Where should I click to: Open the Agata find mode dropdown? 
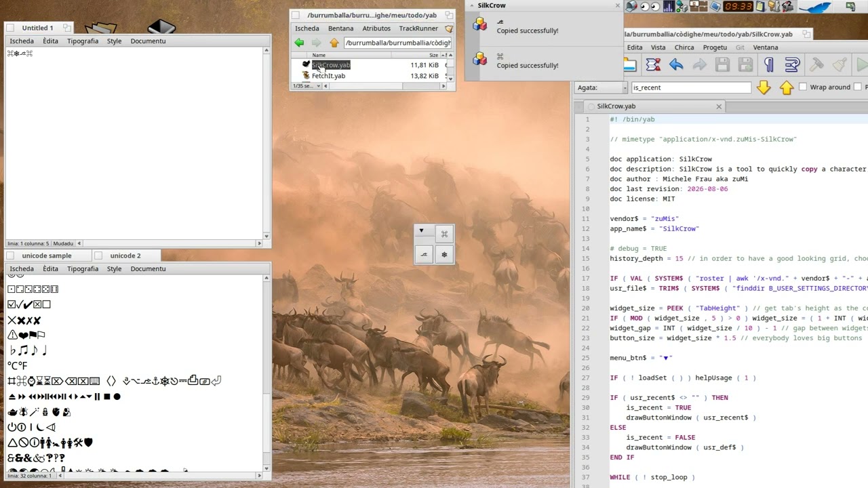tap(601, 87)
